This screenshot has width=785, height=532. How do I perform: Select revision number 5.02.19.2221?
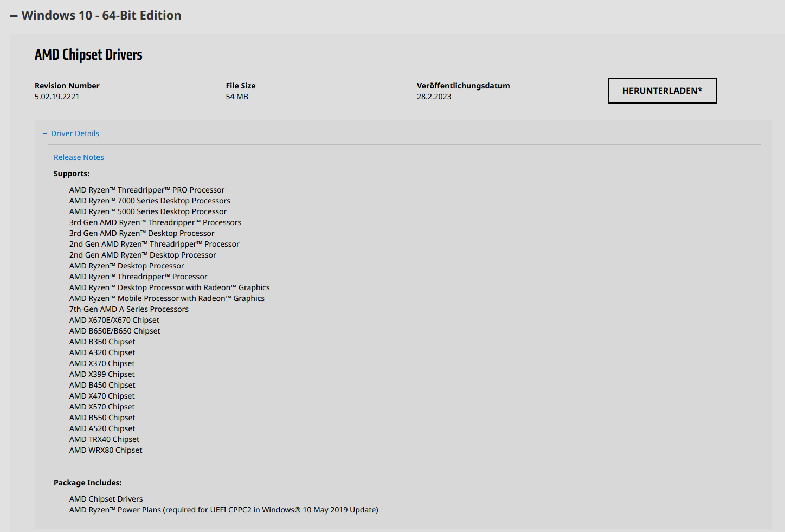click(x=57, y=97)
